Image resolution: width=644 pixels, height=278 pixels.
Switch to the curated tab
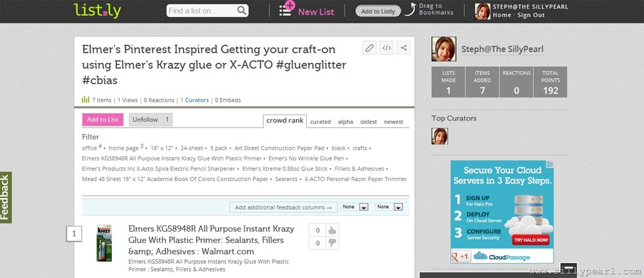click(320, 121)
